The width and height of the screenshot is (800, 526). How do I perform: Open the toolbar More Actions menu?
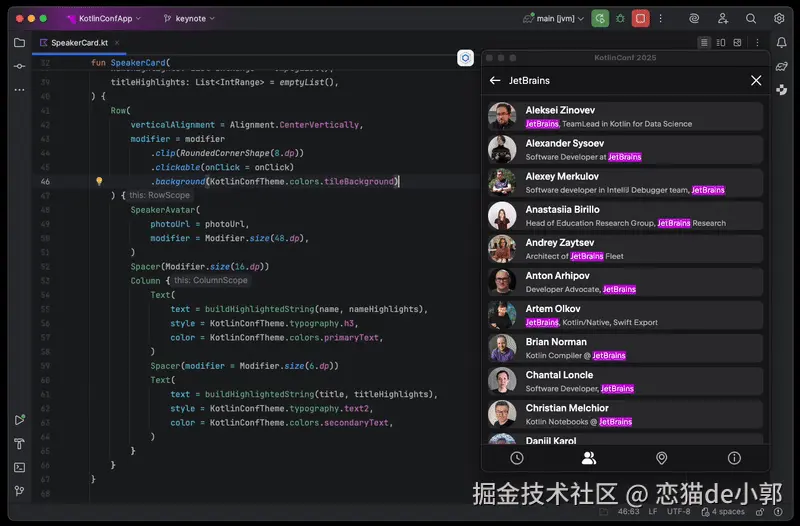pos(661,19)
